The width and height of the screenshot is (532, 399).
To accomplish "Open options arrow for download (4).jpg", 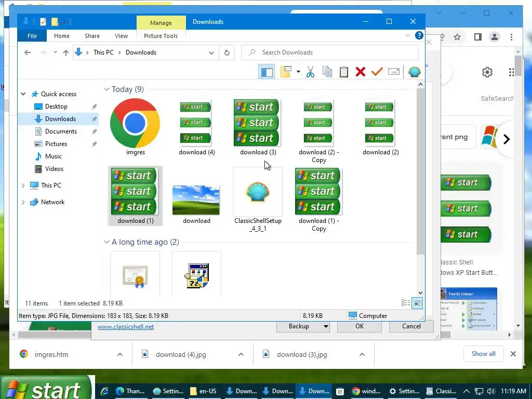I will (x=241, y=354).
